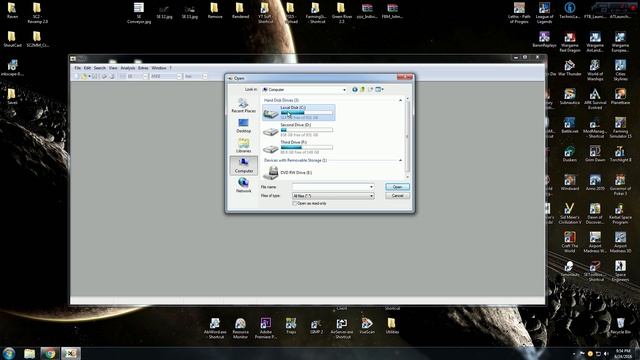
Task: Open Recent Places in dialog sidebar
Action: [243, 105]
